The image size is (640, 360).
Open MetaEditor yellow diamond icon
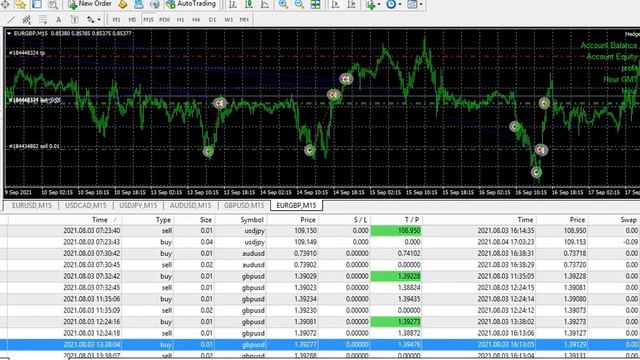coord(123,4)
